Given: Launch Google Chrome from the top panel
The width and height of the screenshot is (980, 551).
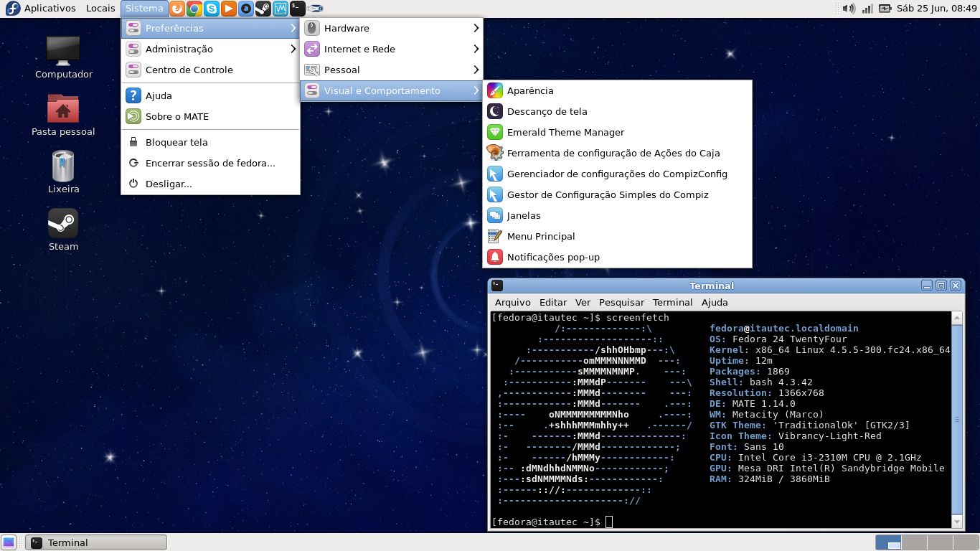Looking at the screenshot, I should (x=194, y=9).
